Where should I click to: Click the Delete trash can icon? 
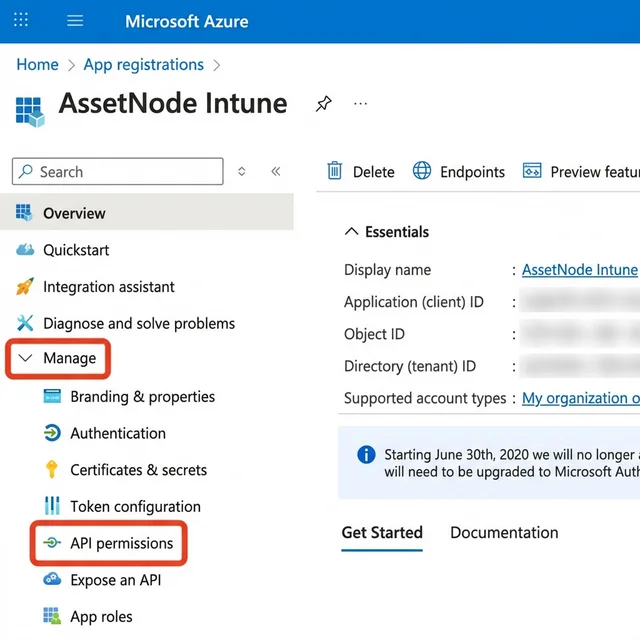click(x=335, y=171)
